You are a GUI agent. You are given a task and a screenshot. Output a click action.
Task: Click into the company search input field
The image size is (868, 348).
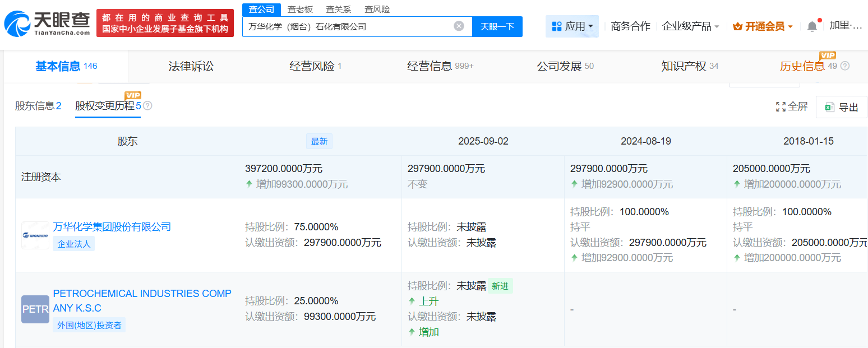coord(348,26)
